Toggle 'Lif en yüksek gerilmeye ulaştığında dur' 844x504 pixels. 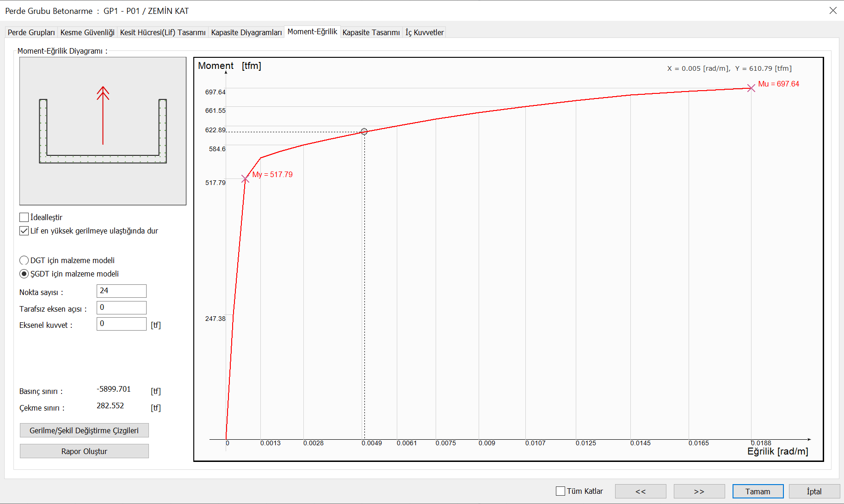[x=24, y=231]
